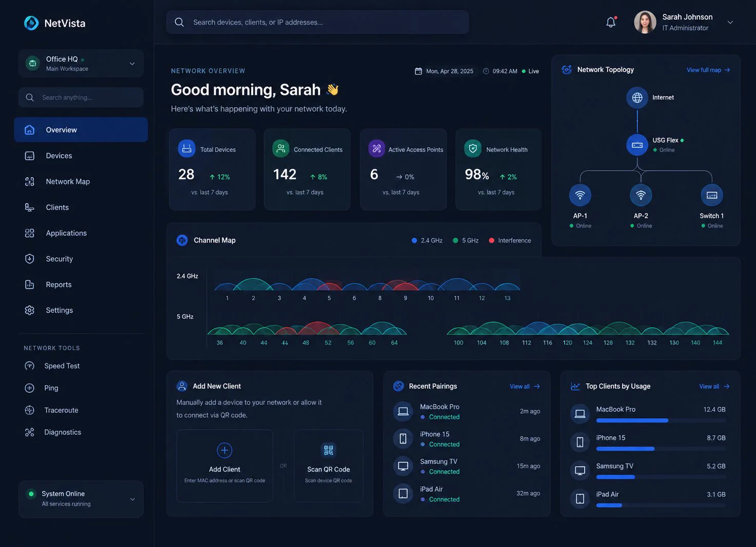Click the Samsung TV icon in Top Clients
The image size is (756, 547).
580,470
